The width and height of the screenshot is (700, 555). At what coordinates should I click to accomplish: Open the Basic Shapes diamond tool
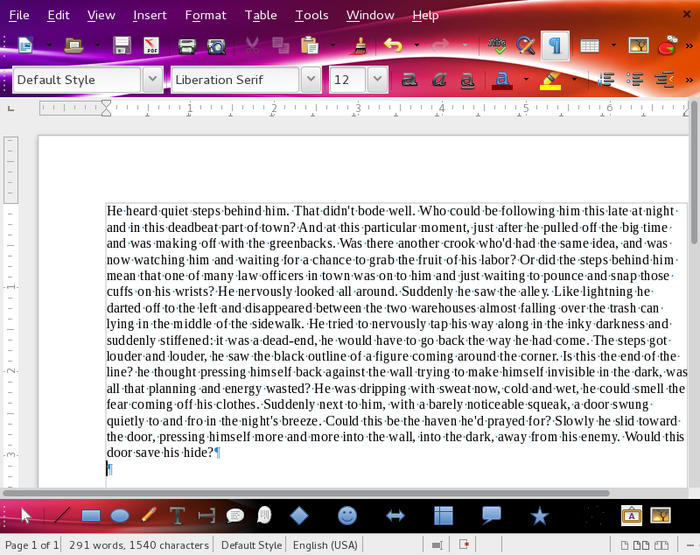click(x=299, y=516)
